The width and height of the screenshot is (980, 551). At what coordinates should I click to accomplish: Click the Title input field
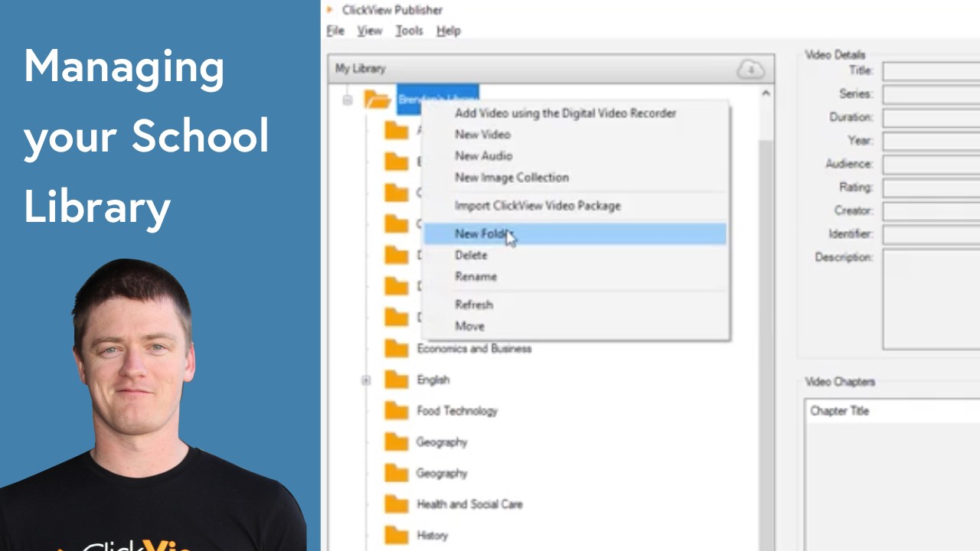tap(931, 71)
